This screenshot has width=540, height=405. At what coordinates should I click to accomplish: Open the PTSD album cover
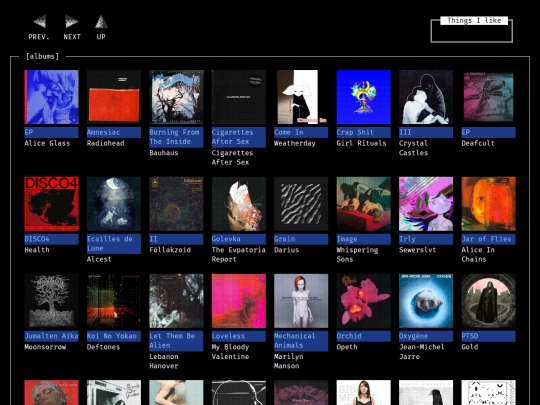[488, 301]
